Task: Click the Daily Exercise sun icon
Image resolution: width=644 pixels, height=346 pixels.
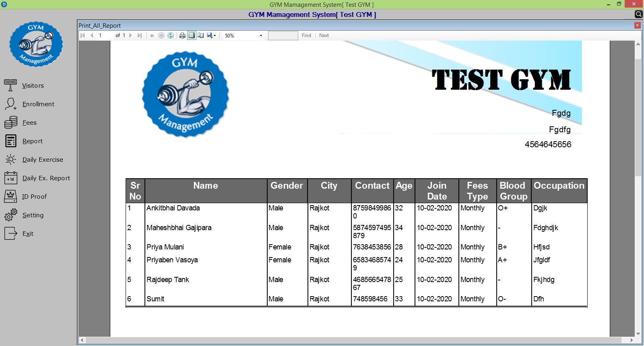Action: pos(10,159)
